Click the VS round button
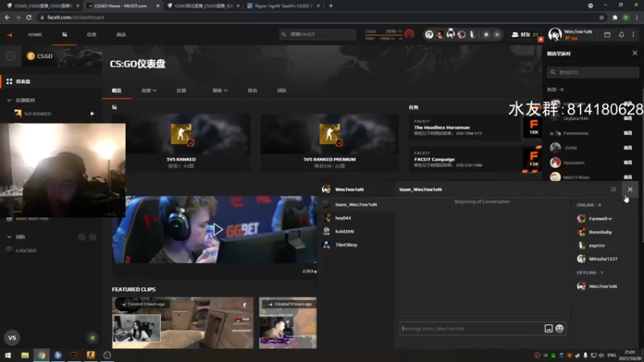The height and width of the screenshot is (362, 644). pos(12,338)
